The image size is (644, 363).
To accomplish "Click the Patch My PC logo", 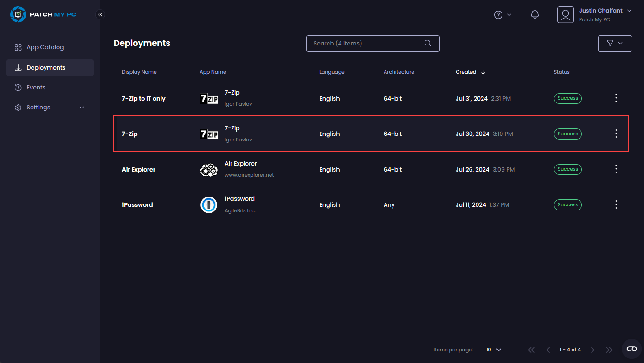I will [43, 14].
